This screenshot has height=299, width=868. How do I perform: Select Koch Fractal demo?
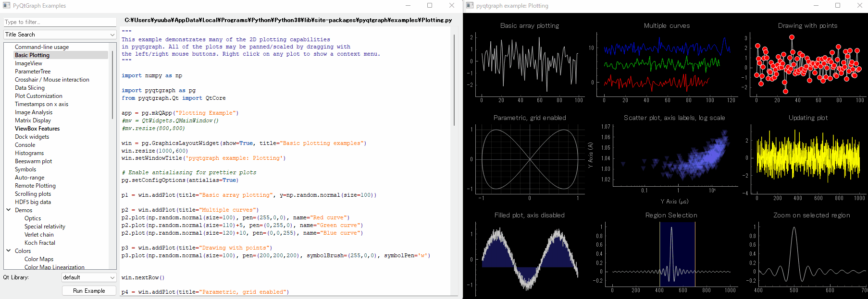click(40, 243)
